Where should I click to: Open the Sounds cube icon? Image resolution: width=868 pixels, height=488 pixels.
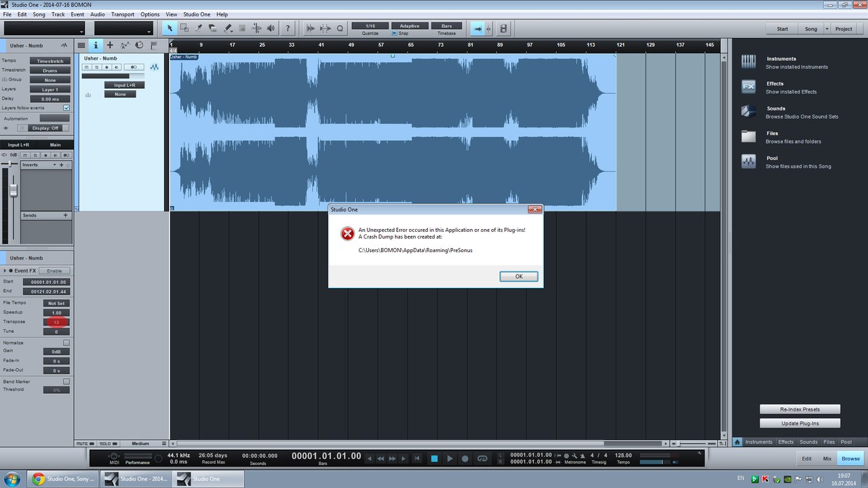[749, 112]
